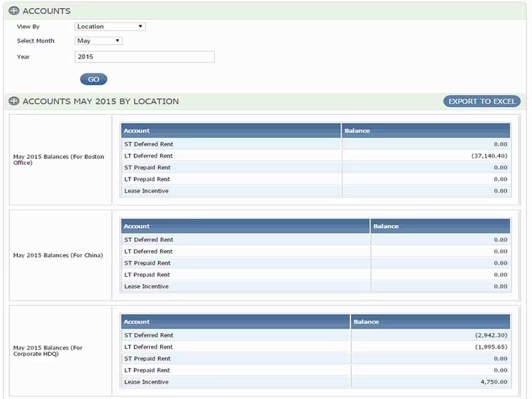
Task: Select ST Deferred Rent row in the China table
Action: 315,240
